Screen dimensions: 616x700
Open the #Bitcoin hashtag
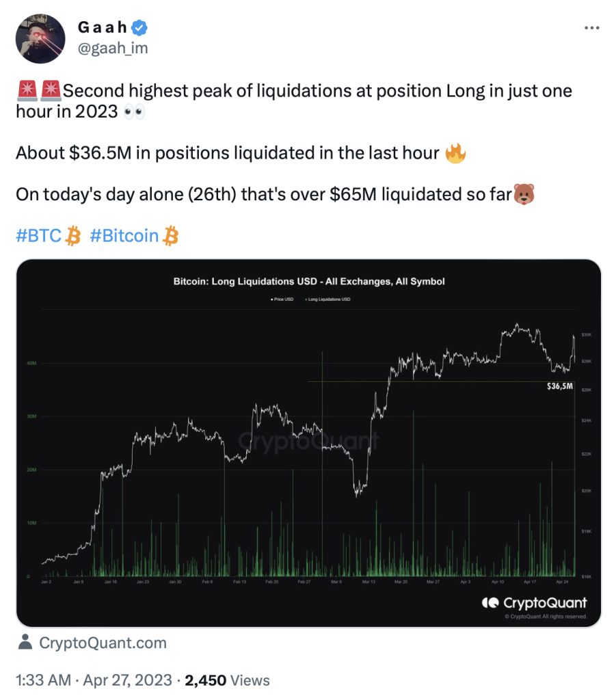coord(124,237)
